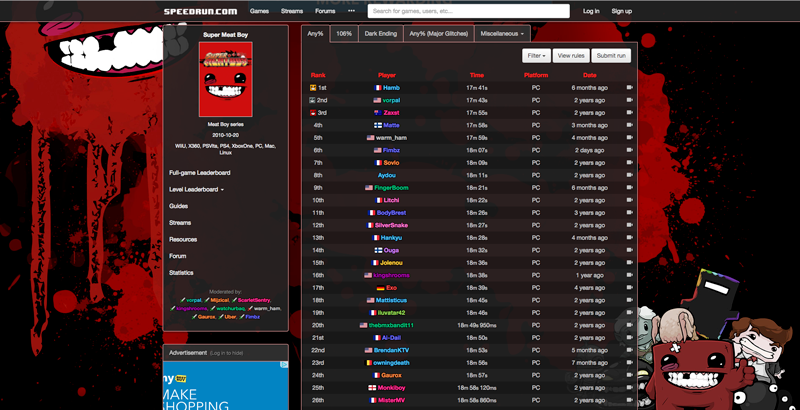800x410 pixels.
Task: Click the Sign up link
Action: 621,11
